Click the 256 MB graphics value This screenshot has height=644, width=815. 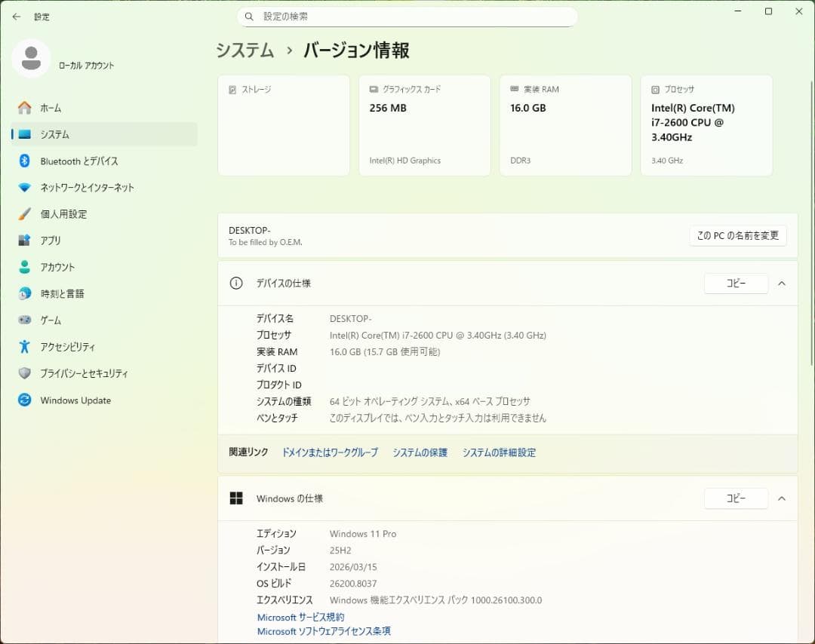[x=388, y=108]
